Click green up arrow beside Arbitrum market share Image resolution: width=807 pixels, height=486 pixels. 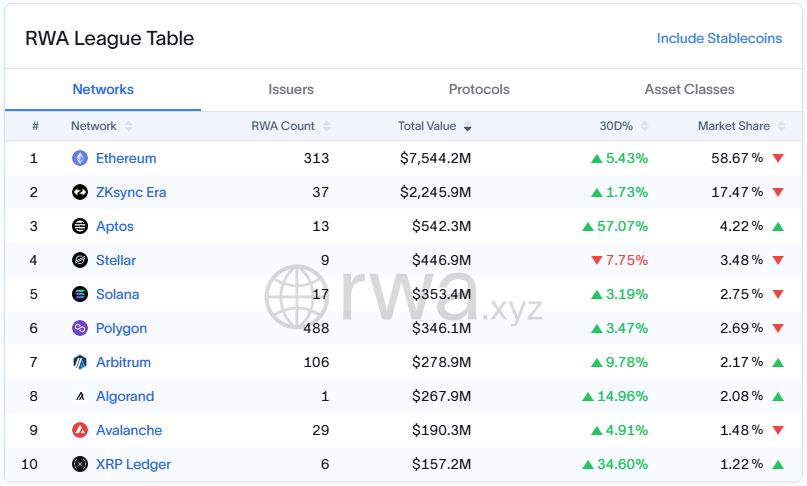(x=778, y=362)
